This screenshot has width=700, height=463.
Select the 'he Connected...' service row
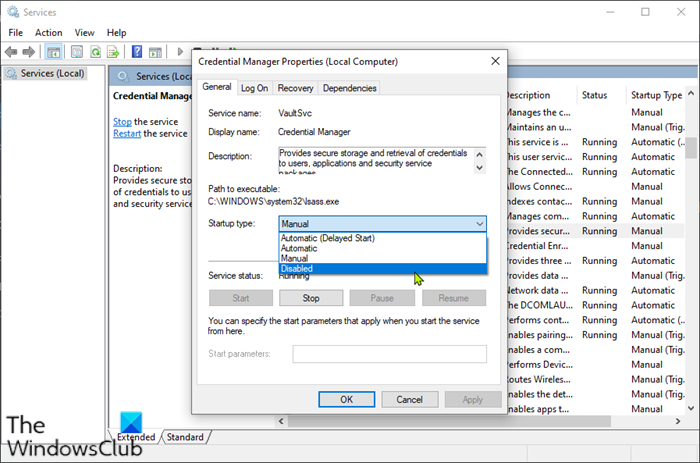[x=596, y=172]
